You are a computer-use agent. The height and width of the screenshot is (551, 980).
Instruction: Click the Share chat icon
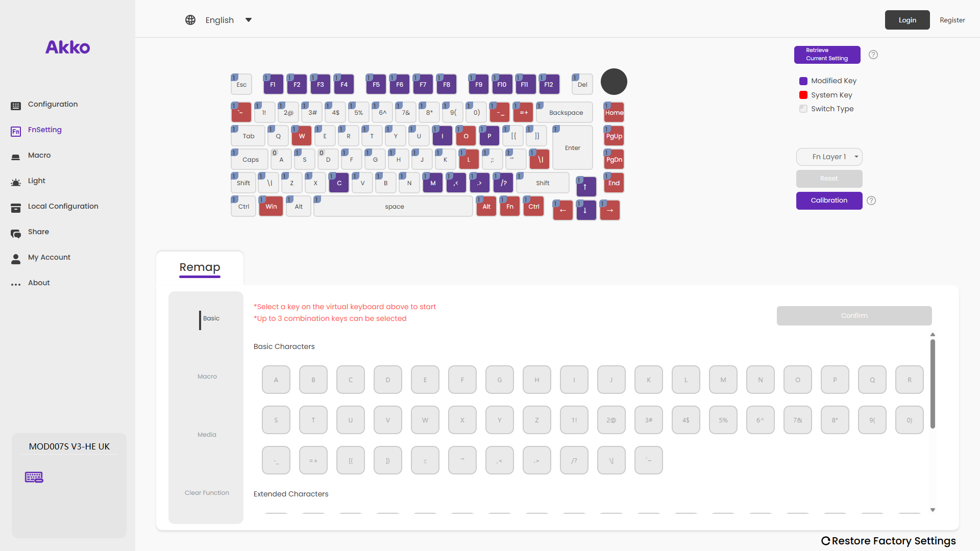coord(16,233)
